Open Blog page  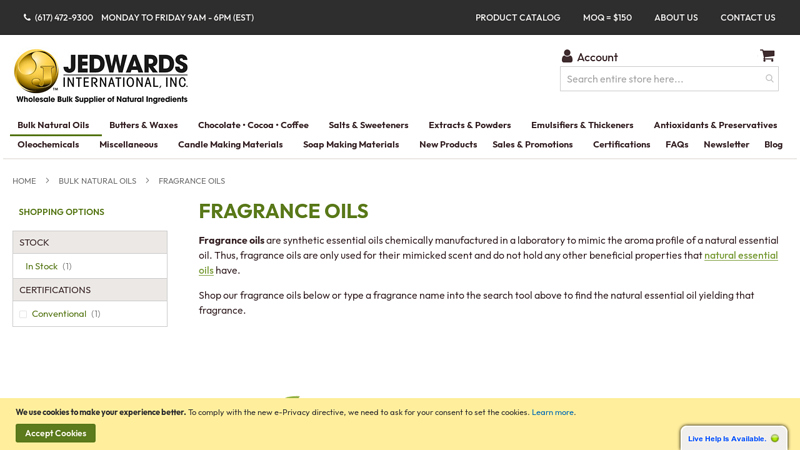[x=773, y=144]
